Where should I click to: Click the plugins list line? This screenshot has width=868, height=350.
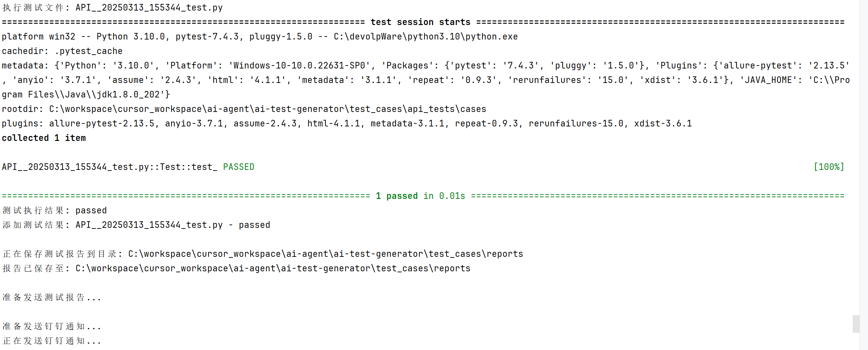[x=347, y=123]
